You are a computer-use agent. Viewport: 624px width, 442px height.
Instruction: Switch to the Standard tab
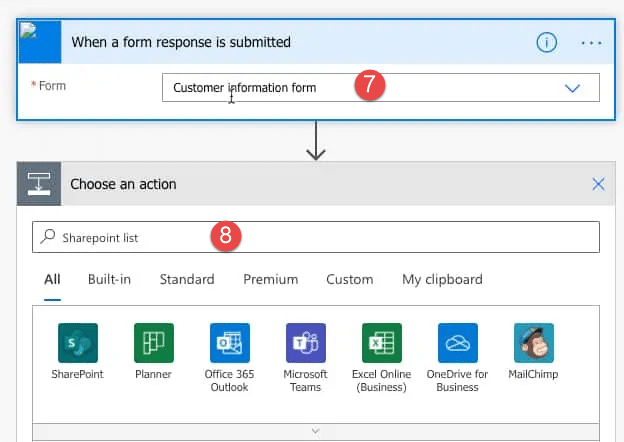coord(187,279)
